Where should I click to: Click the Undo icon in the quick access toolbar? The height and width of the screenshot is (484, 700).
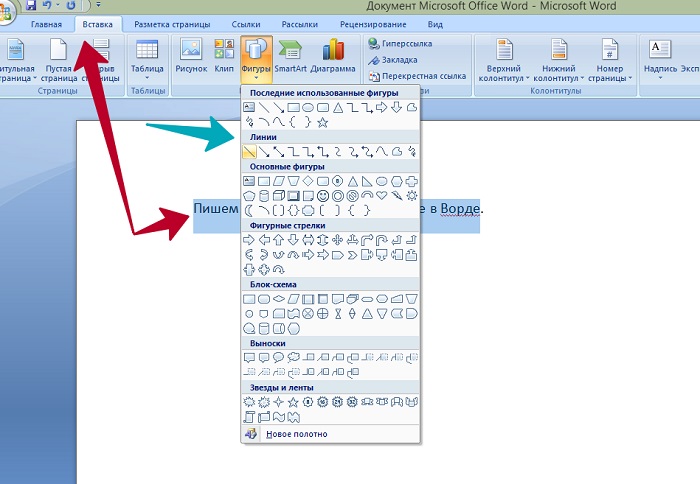pyautogui.click(x=46, y=5)
